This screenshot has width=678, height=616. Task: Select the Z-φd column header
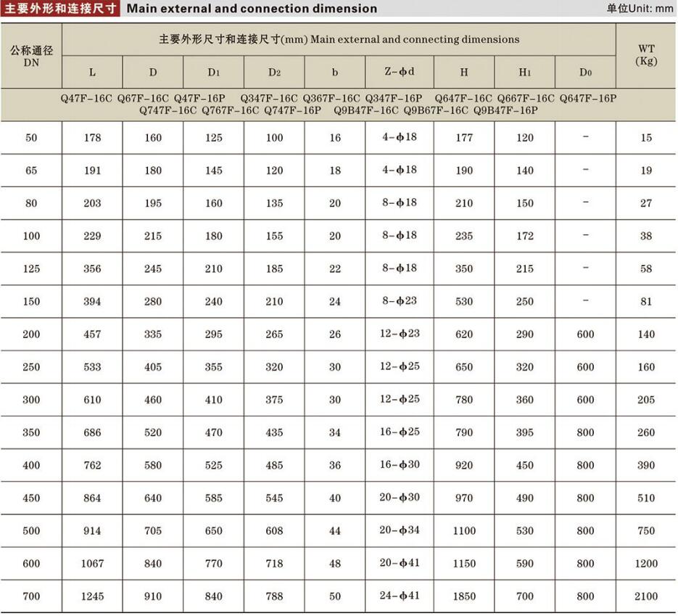tap(398, 72)
